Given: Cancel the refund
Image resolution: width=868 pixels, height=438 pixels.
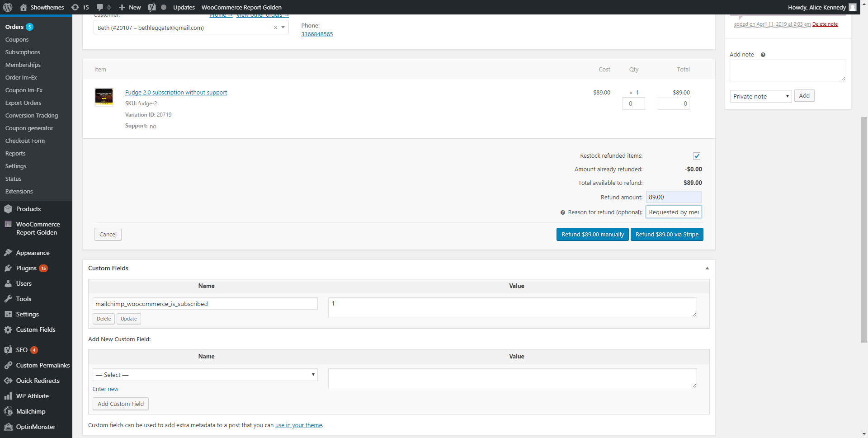Looking at the screenshot, I should tap(108, 234).
